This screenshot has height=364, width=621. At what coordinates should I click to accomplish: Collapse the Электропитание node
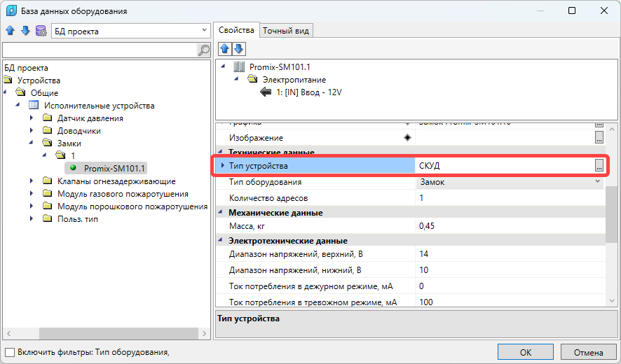[x=236, y=79]
